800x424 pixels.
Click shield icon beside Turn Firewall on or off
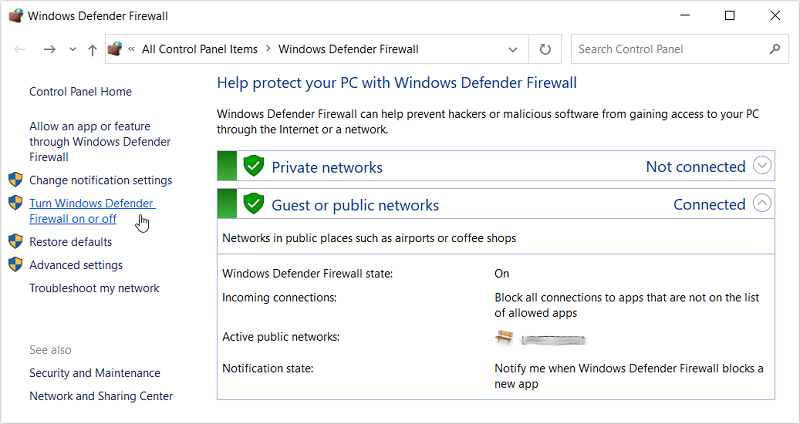coord(16,203)
